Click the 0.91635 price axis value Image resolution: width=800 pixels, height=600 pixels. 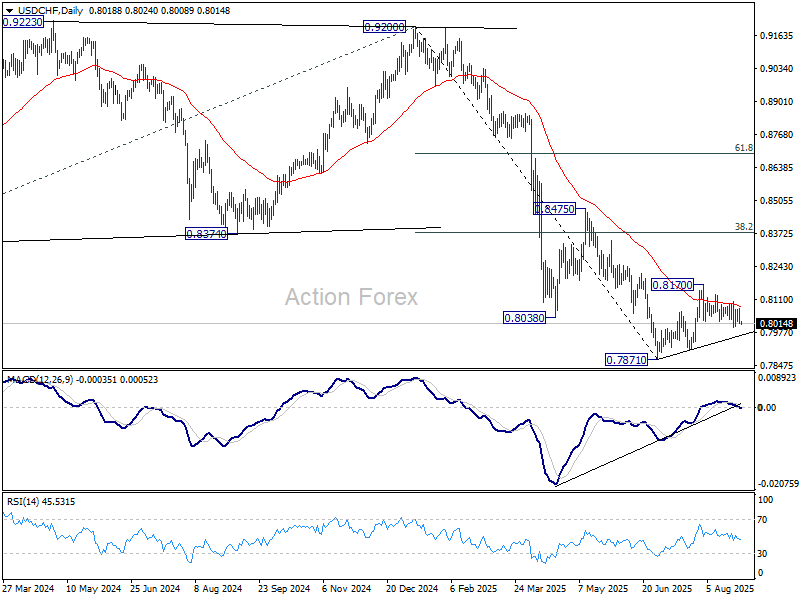(774, 36)
